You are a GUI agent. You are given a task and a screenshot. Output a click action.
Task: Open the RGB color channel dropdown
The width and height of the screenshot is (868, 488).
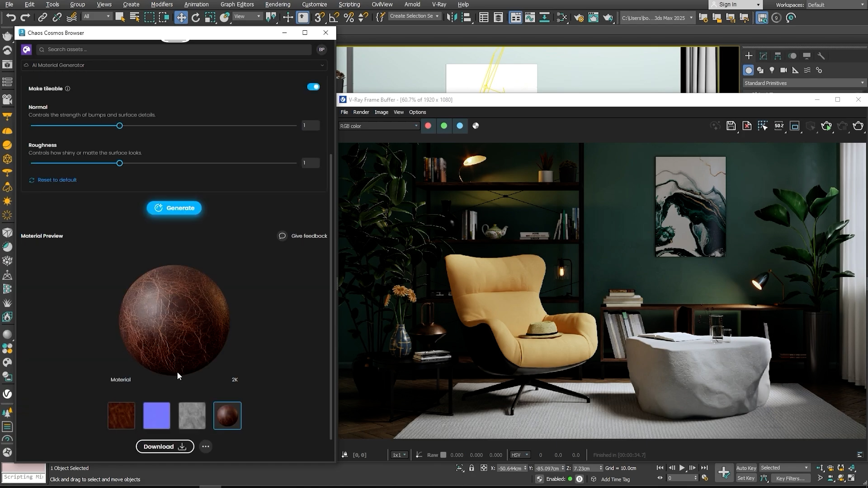pos(379,126)
